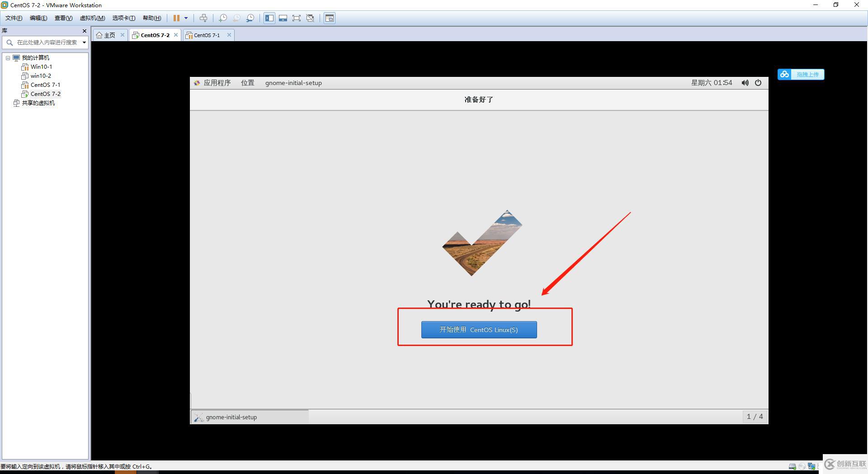
Task: Select 我的计算机 in the library tree
Action: tap(36, 58)
